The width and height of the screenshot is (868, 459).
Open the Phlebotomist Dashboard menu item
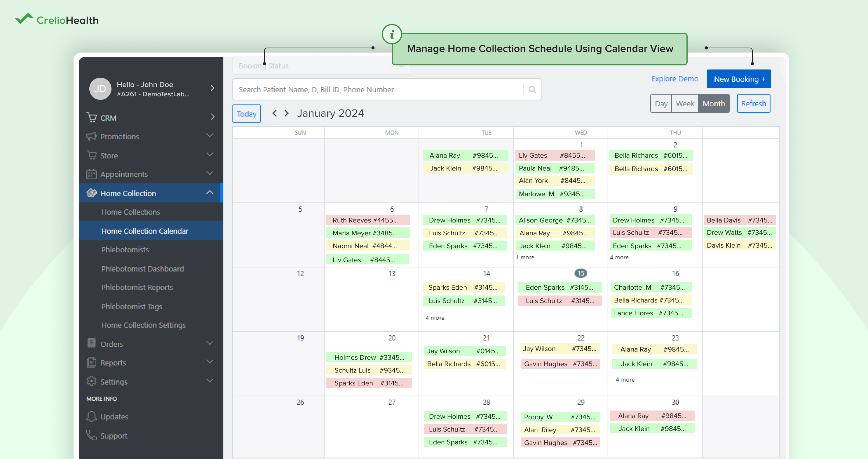[142, 269]
